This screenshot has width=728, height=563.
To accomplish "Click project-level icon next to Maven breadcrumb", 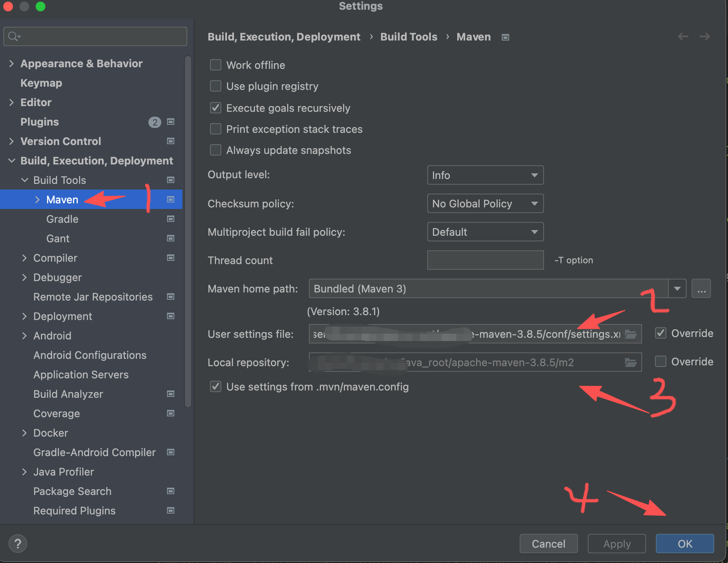I will coord(505,37).
